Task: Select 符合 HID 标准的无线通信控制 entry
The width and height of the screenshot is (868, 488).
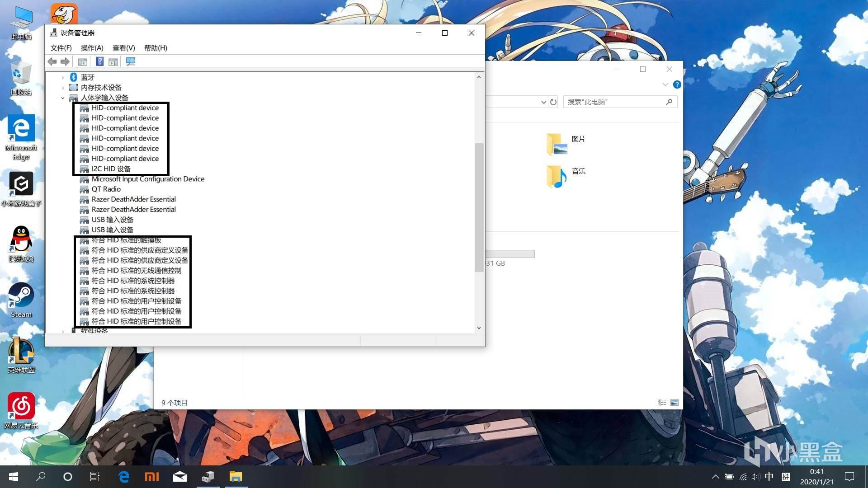Action: click(x=136, y=271)
